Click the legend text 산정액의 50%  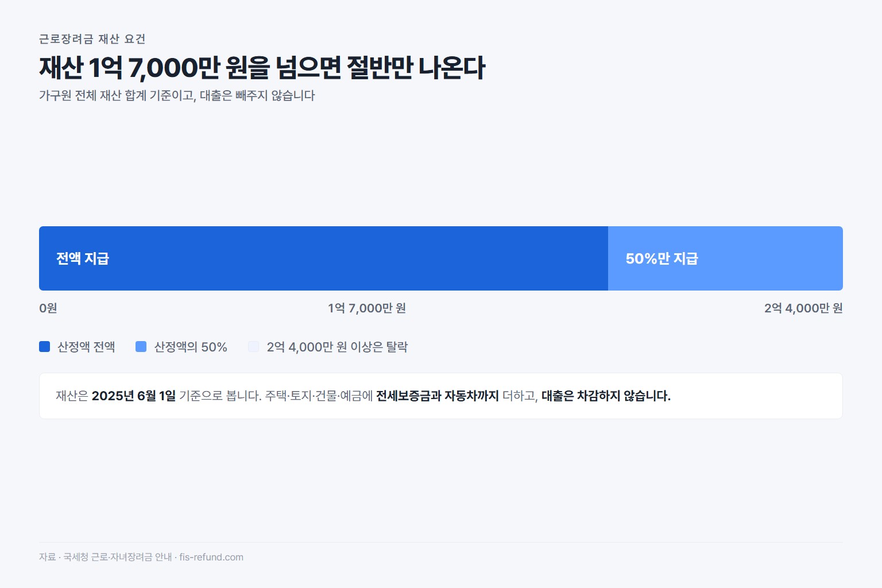191,347
